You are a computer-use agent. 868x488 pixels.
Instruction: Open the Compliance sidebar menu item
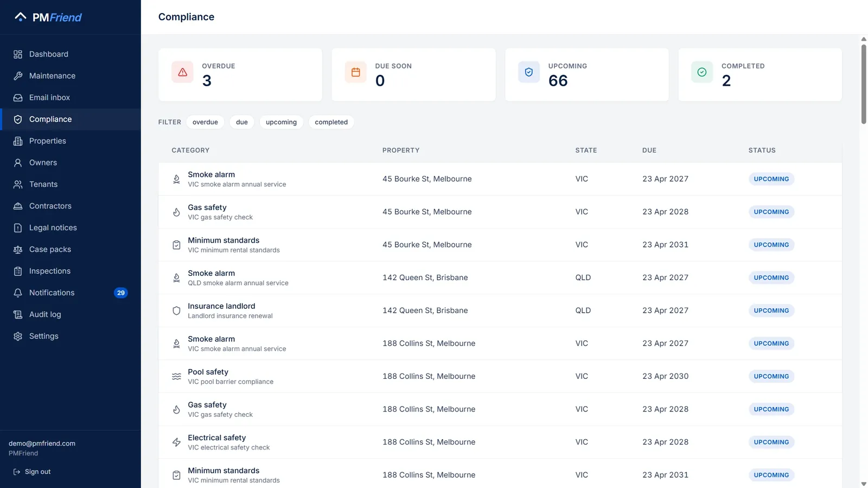point(71,119)
